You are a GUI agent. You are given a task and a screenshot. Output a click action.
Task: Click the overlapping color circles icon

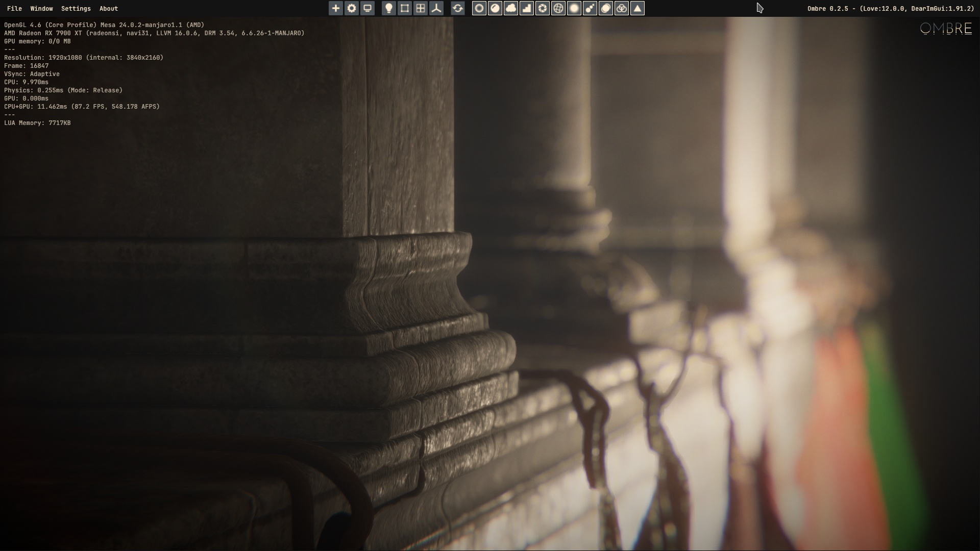(622, 8)
